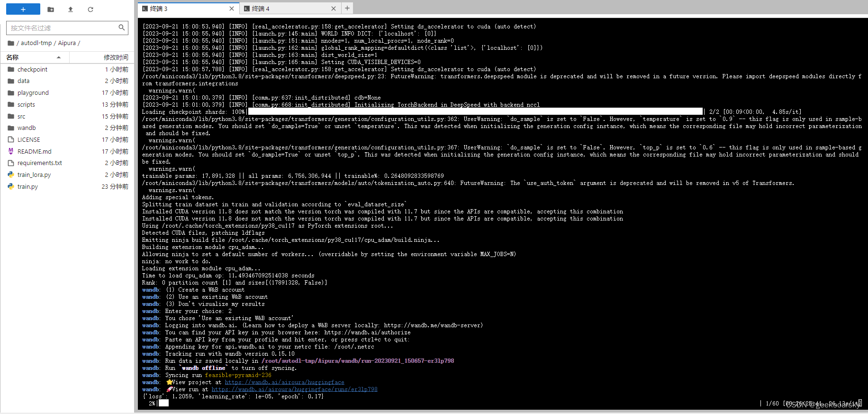This screenshot has width=868, height=414.
Task: Click the feasible-pyramid-236 run name
Action: point(238,375)
